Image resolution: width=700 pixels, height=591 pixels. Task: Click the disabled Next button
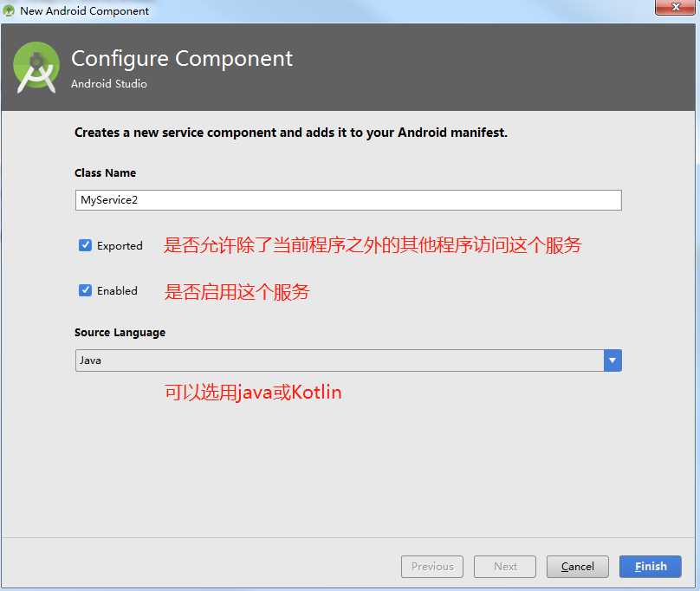pyautogui.click(x=505, y=567)
